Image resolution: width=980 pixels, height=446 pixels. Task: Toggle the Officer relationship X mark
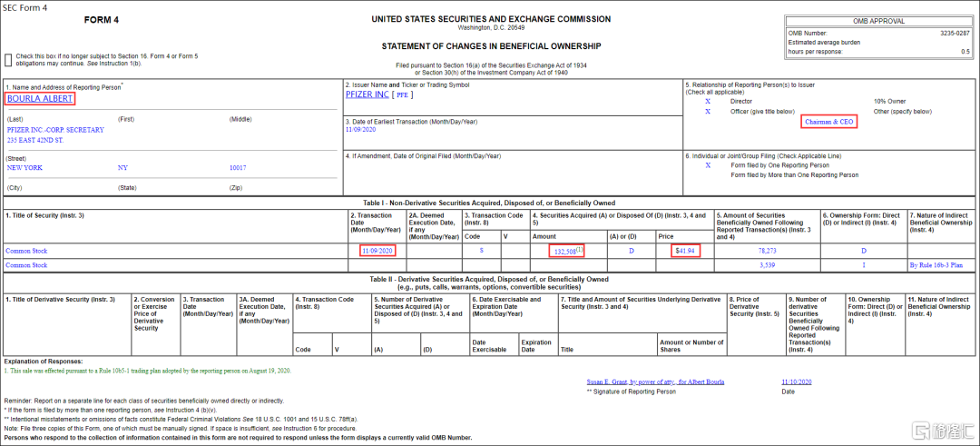[x=708, y=112]
